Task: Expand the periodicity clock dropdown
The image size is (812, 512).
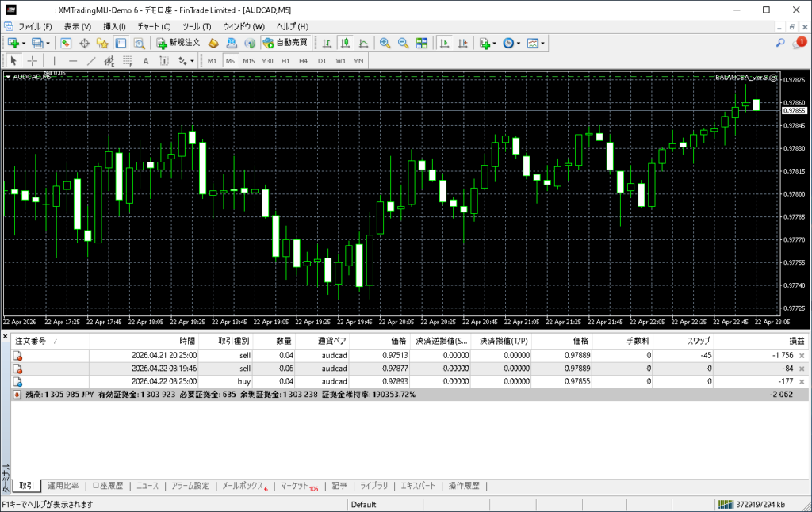Action: (518, 43)
